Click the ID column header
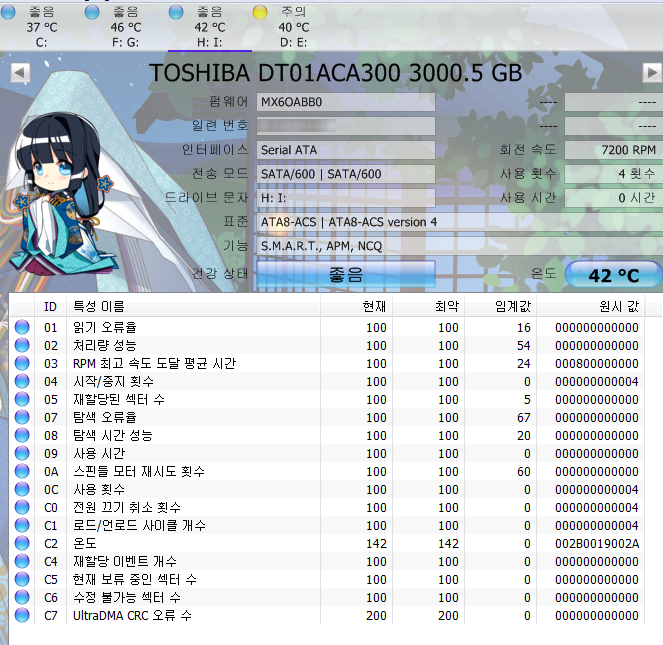The width and height of the screenshot is (663, 645). click(50, 306)
